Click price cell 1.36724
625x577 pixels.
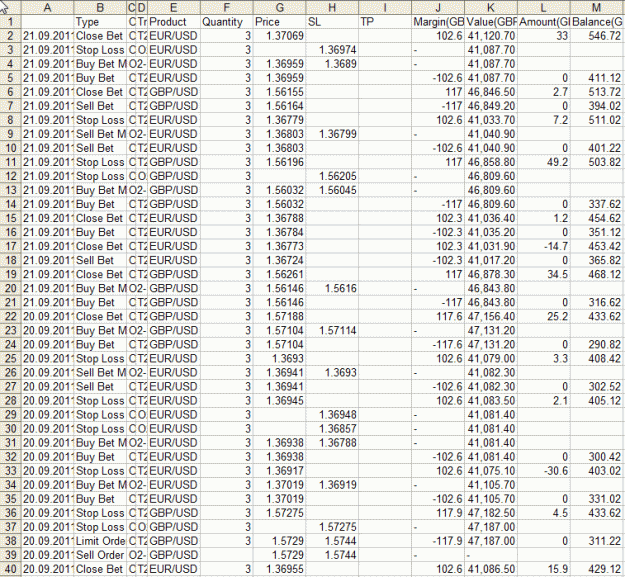pyautogui.click(x=280, y=260)
